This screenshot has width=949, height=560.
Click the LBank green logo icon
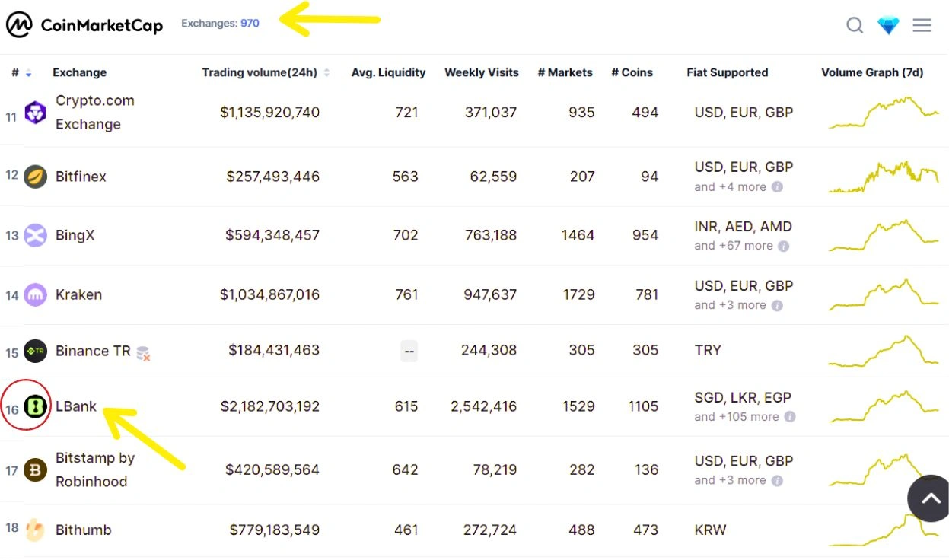35,407
